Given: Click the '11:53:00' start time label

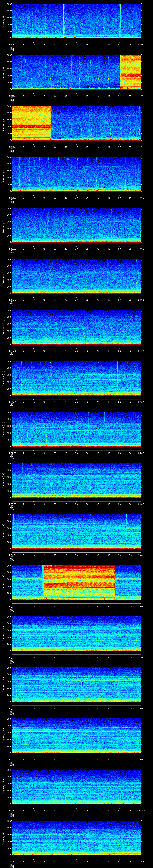Looking at the screenshot, I should pyautogui.click(x=12, y=504).
